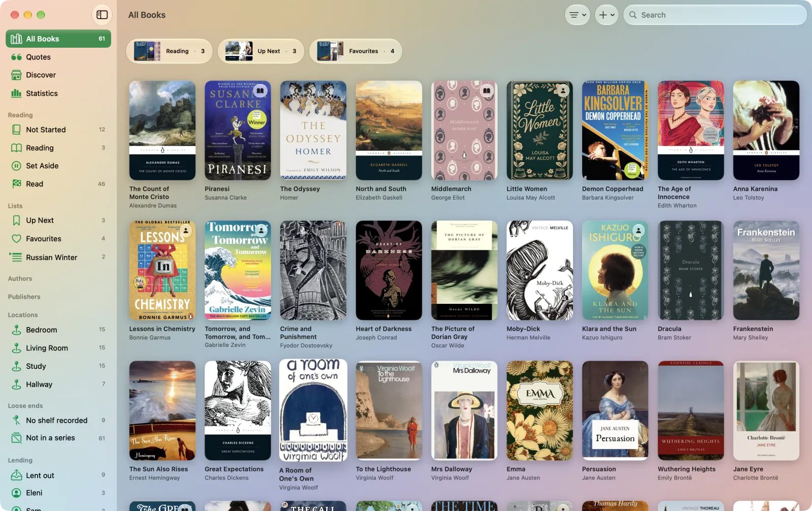Click the Search field
The width and height of the screenshot is (812, 511).
(715, 15)
